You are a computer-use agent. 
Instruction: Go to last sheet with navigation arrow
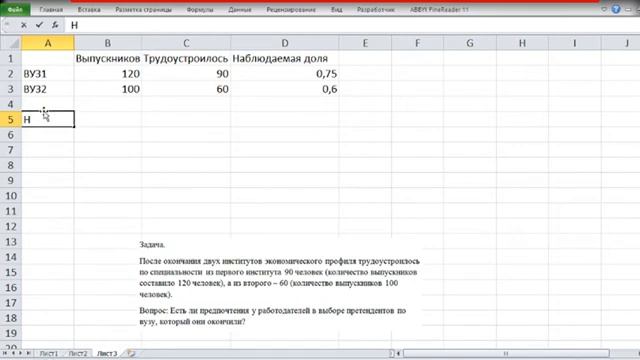coord(29,353)
